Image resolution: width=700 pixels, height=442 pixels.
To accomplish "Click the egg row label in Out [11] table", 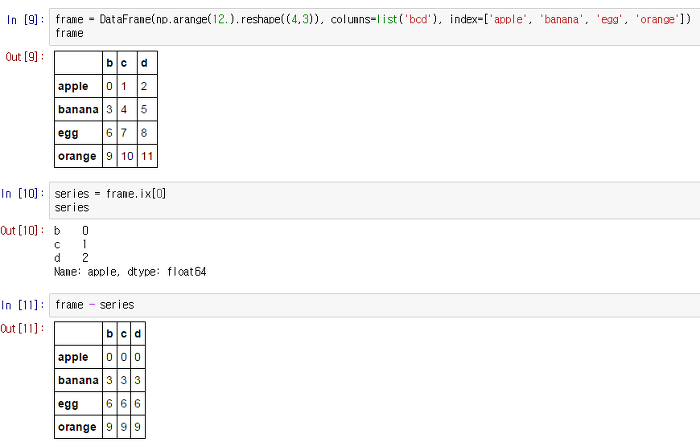I will 79,404.
